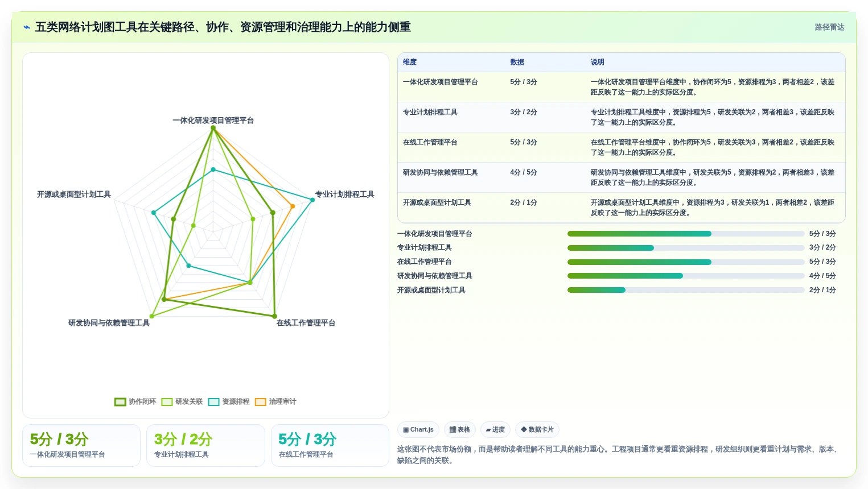Select table row 一体化研发项目管理平台

pos(621,87)
